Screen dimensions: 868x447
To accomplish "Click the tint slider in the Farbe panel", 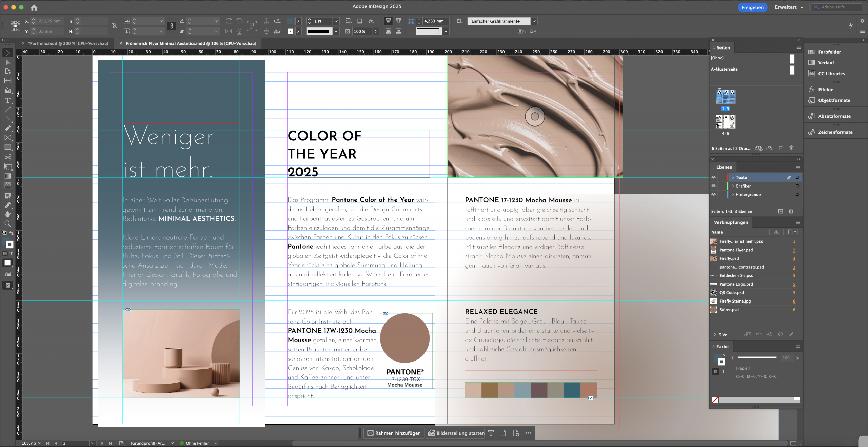I will coord(757,357).
